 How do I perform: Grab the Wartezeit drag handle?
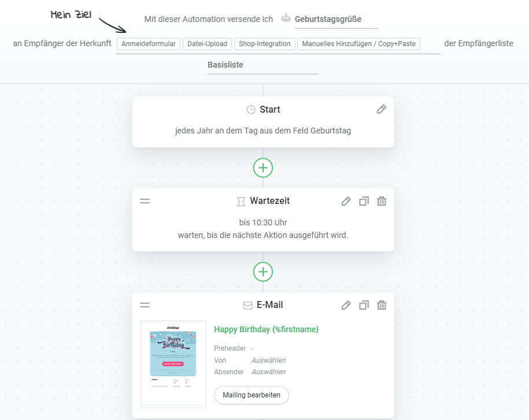point(145,201)
